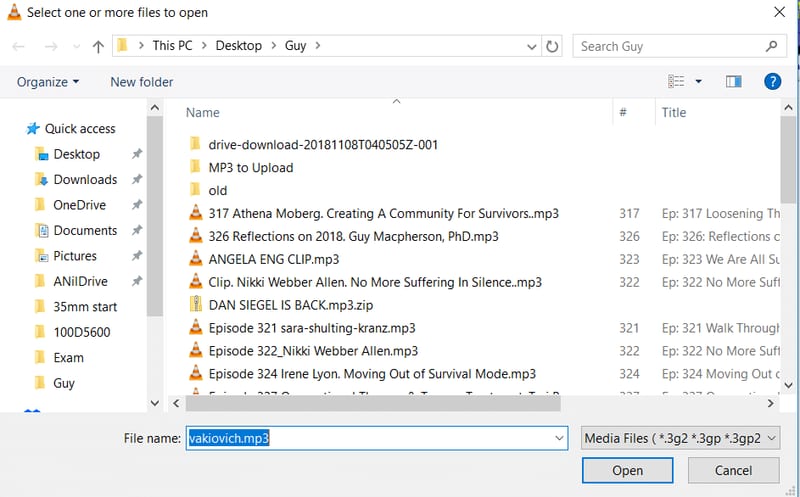Viewport: 800px width, 497px height.
Task: Unpin Desktop using its pin icon
Action: pyautogui.click(x=137, y=154)
